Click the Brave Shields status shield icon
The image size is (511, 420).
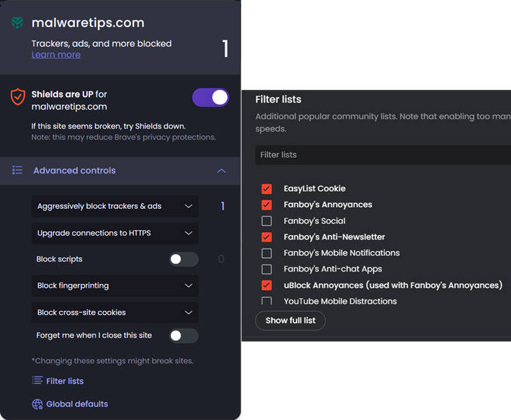18,97
